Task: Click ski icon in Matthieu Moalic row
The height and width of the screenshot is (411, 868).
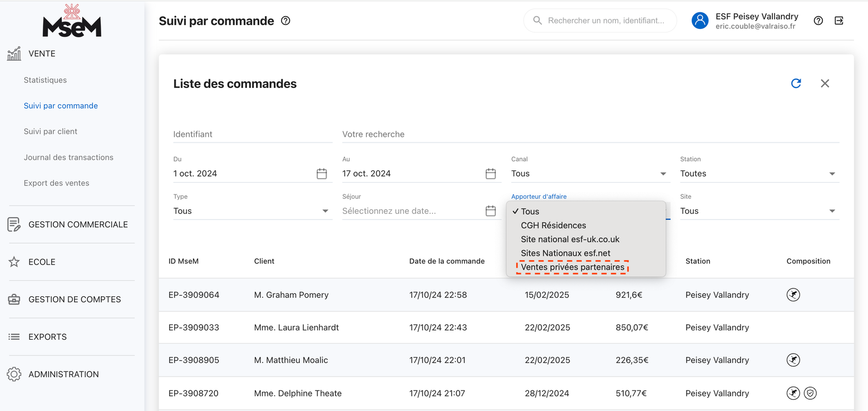Action: 793,360
